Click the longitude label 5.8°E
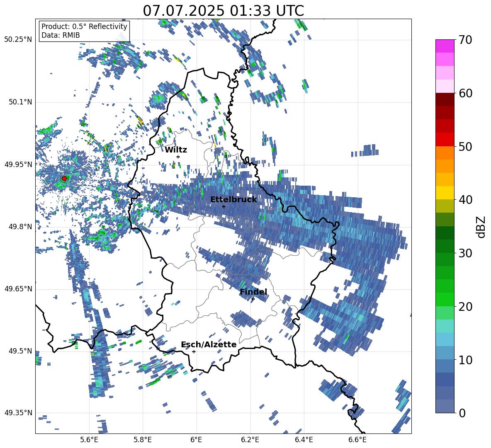Viewport: 491px width, 448px height. (143, 440)
